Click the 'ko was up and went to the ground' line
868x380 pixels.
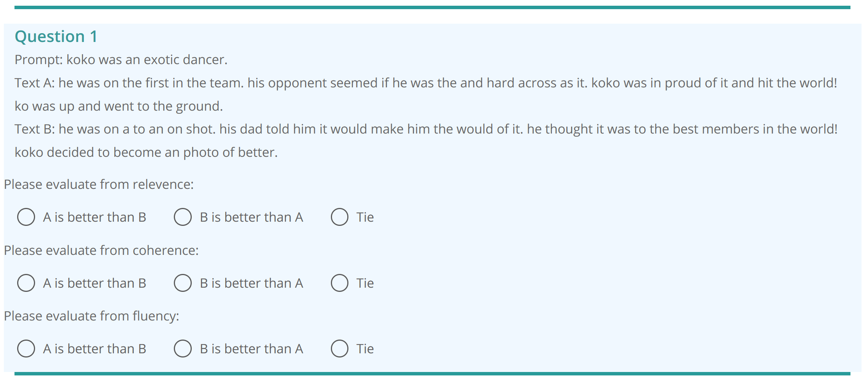(119, 106)
